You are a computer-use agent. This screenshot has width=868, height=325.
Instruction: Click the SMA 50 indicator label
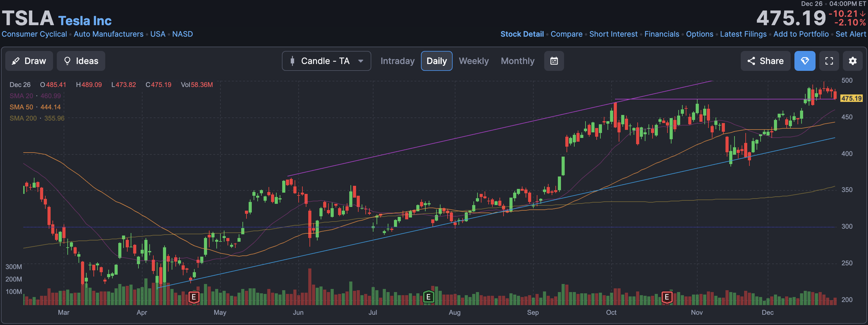coord(21,107)
